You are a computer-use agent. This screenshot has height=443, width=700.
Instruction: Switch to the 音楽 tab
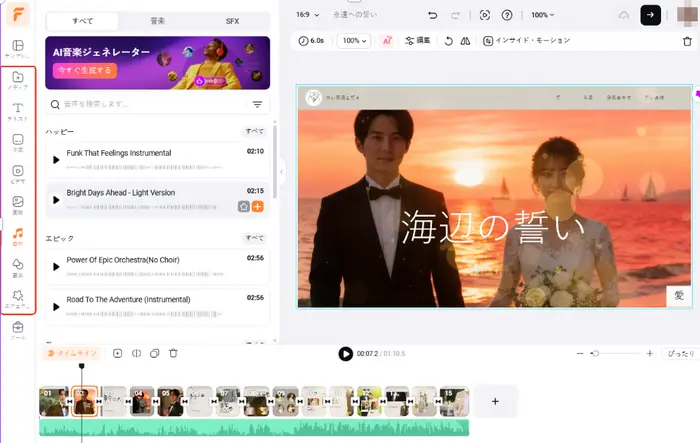157,20
